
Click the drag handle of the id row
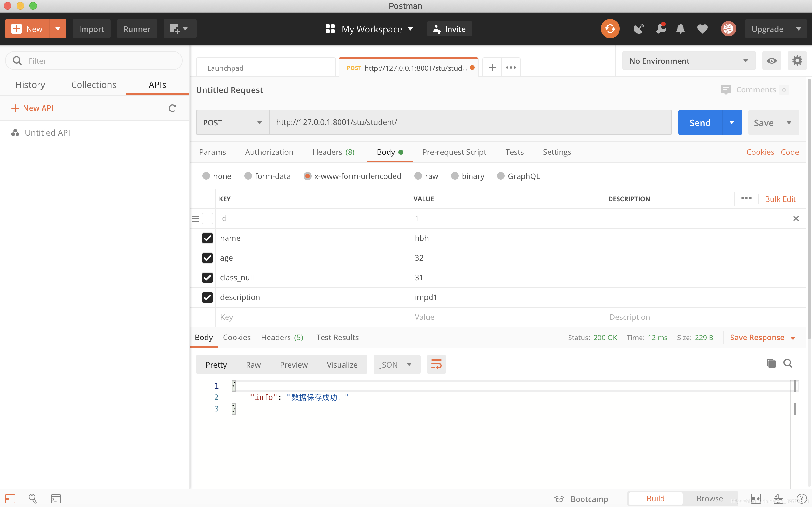tap(195, 218)
